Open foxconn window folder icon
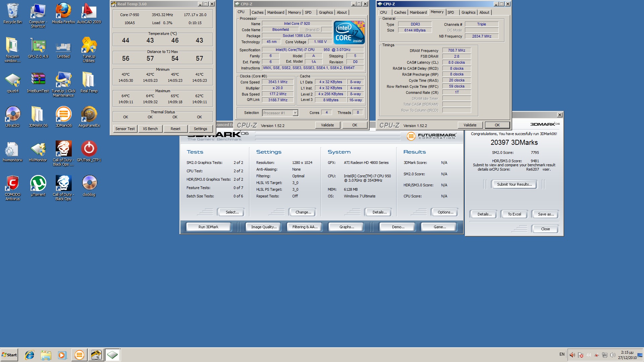The width and height of the screenshot is (644, 362). pyautogui.click(x=12, y=50)
